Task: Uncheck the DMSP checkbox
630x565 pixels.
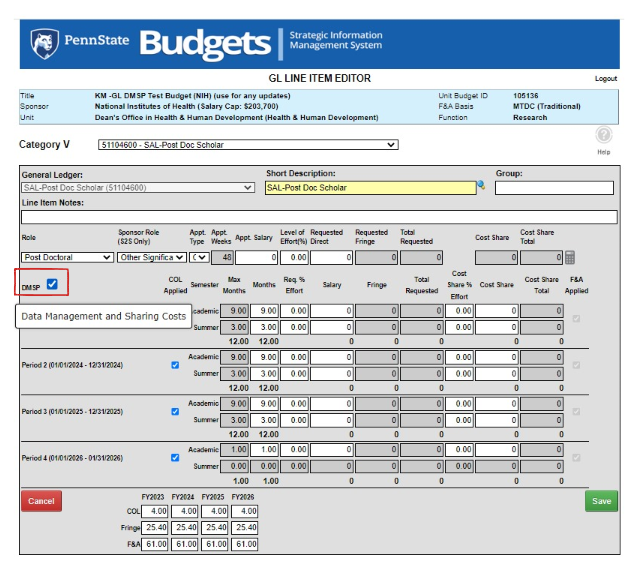Action: [52, 285]
